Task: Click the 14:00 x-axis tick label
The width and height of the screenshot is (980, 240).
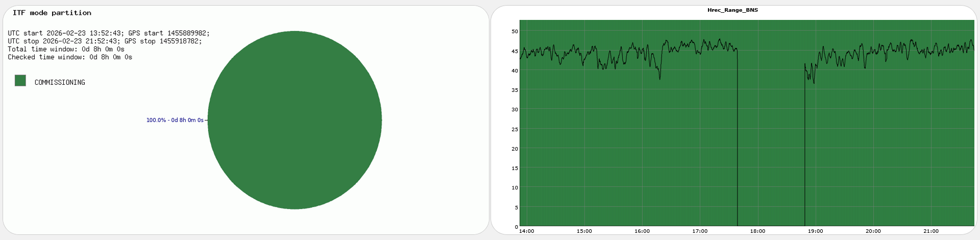Action: click(x=526, y=231)
